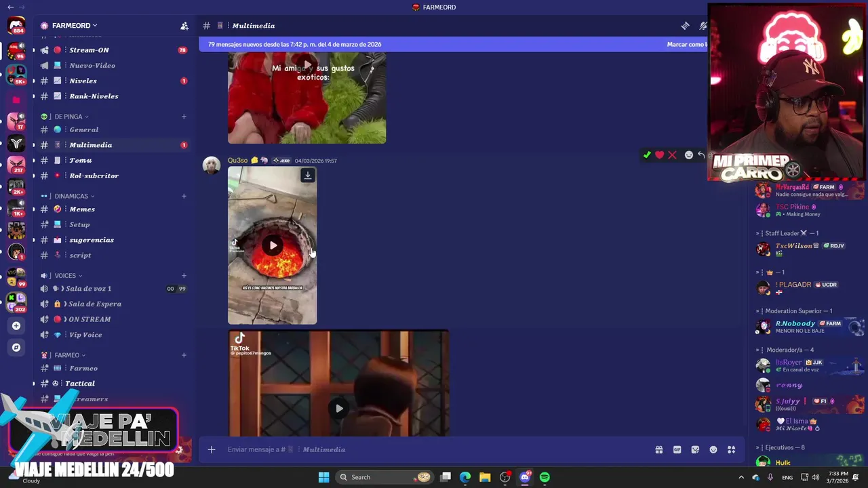Open Qu3so's avatar profile
Image resolution: width=868 pixels, height=488 pixels.
point(212,165)
